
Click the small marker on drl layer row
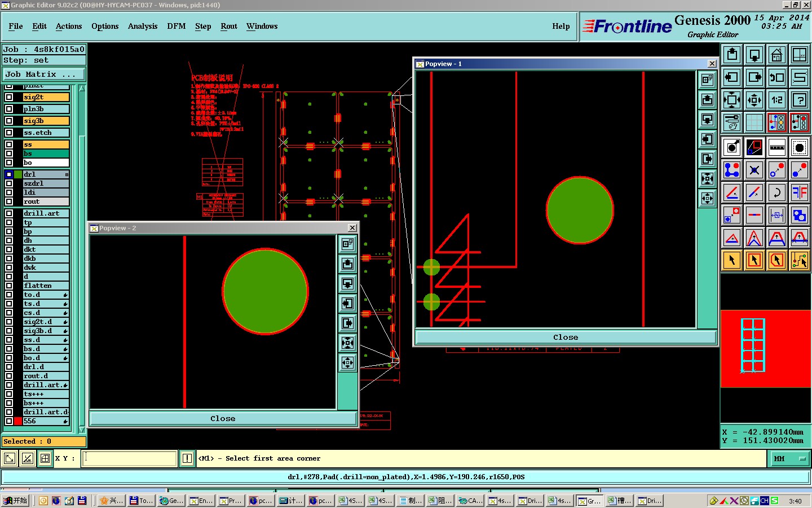[x=67, y=174]
